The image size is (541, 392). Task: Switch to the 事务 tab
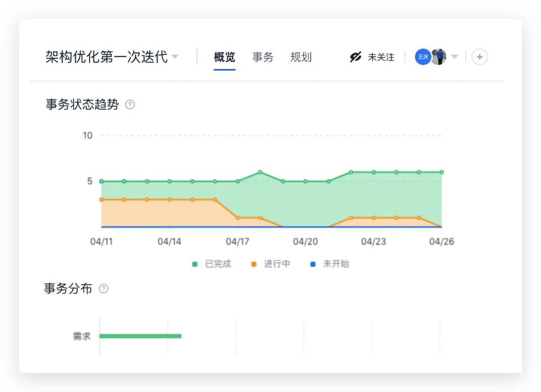coord(263,57)
